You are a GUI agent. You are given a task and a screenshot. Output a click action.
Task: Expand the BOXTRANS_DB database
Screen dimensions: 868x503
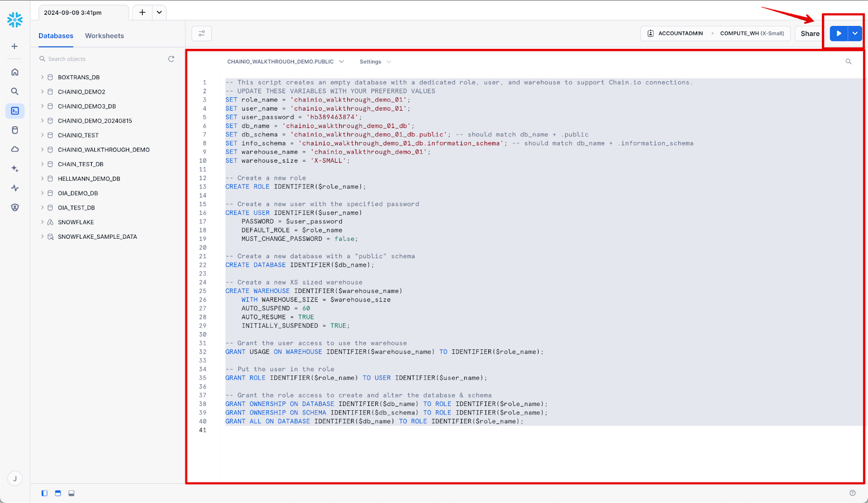pyautogui.click(x=42, y=77)
